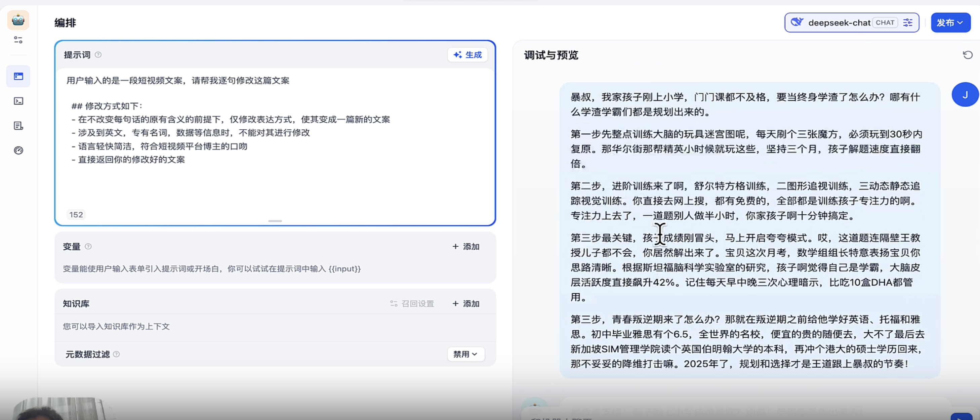Click the refresh icon in 调试与预览
This screenshot has height=420, width=980.
point(968,55)
